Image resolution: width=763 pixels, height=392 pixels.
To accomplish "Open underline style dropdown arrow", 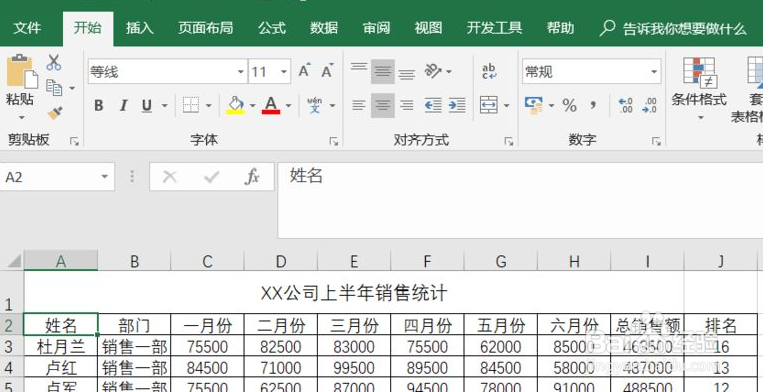I will [164, 105].
